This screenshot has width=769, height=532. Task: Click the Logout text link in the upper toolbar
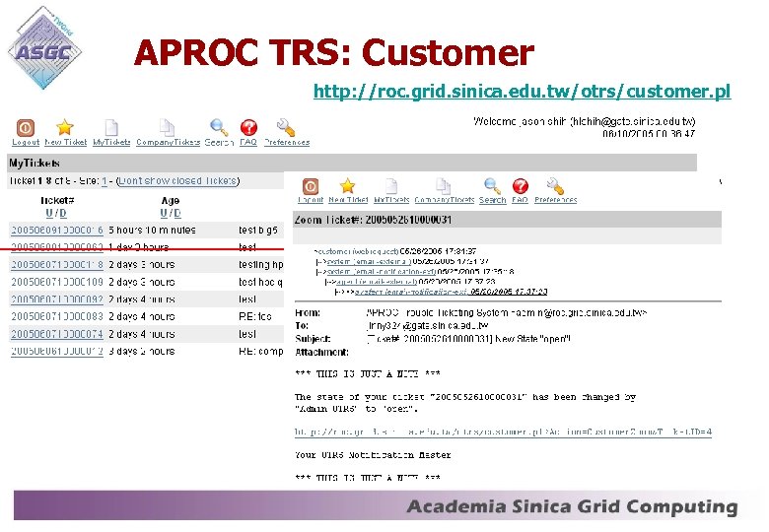26,142
